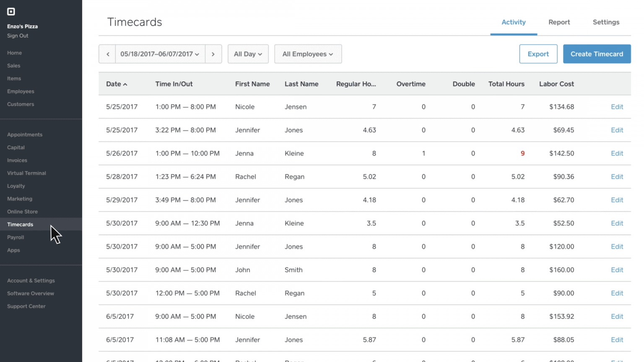Select Virtual Terminal in the sidebar
This screenshot has height=362, width=644.
pyautogui.click(x=26, y=173)
